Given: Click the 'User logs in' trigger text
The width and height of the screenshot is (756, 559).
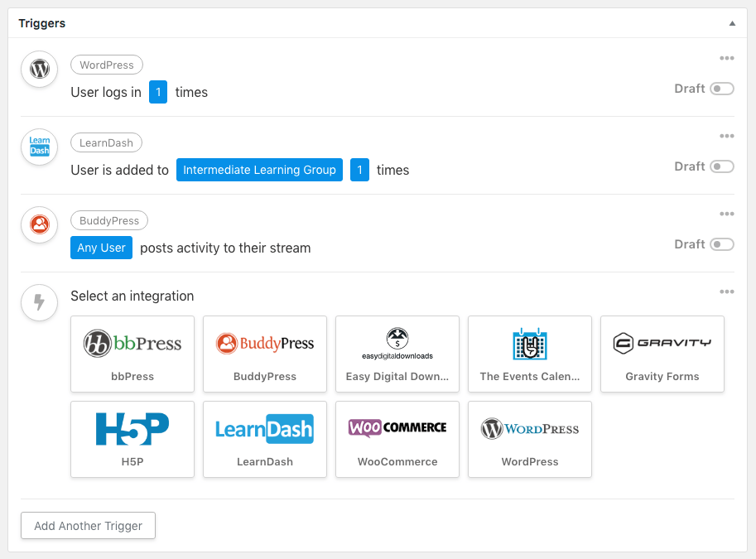Looking at the screenshot, I should (106, 92).
